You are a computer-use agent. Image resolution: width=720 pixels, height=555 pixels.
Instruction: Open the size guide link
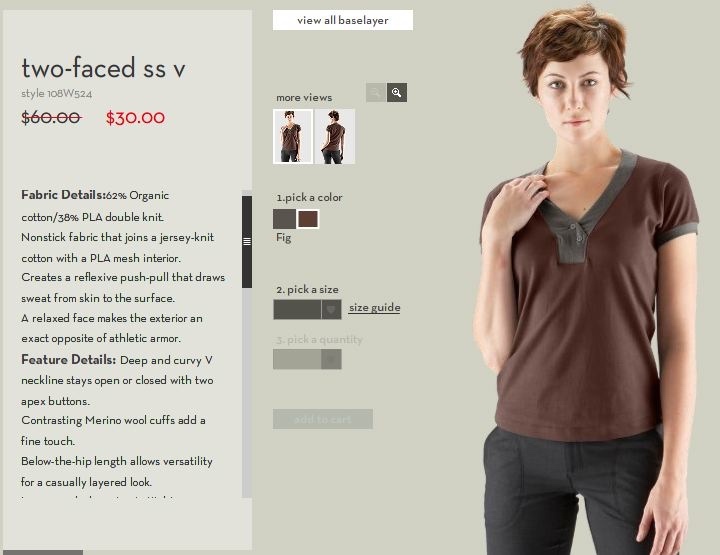[x=374, y=308]
